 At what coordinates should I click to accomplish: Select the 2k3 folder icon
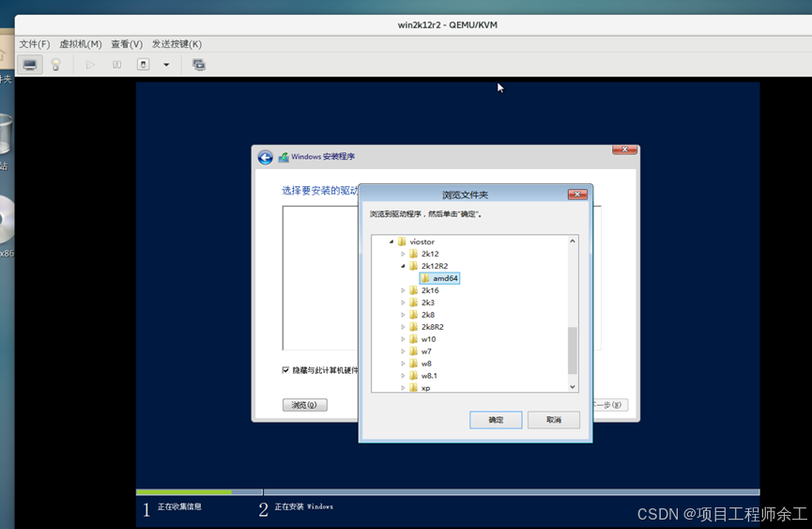point(413,303)
